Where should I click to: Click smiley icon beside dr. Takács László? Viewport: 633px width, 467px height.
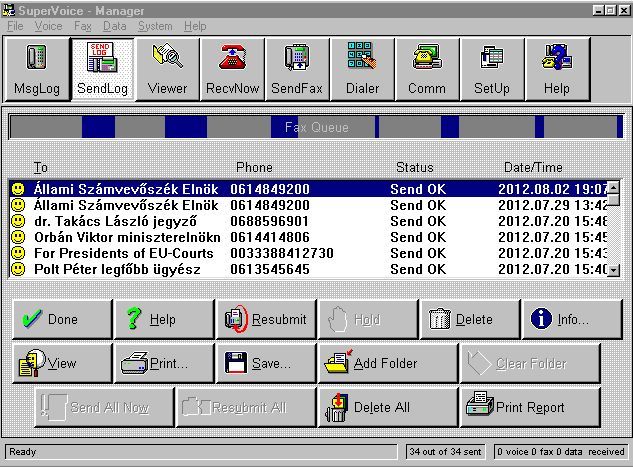coord(18,221)
